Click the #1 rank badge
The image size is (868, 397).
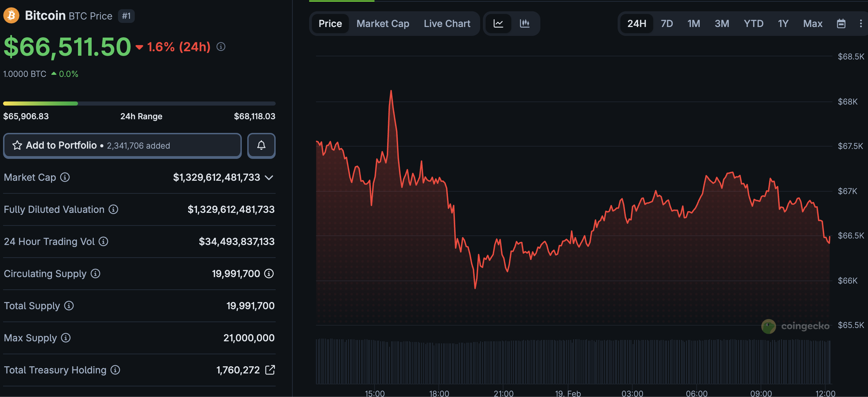click(x=126, y=16)
